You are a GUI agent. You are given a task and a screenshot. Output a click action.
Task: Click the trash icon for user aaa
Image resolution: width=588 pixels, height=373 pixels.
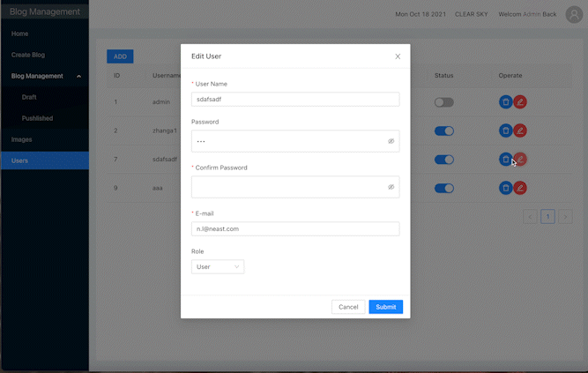505,188
